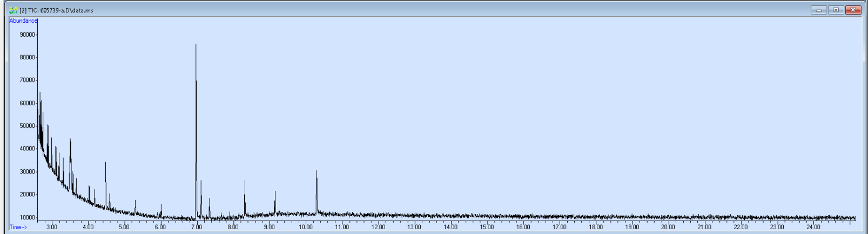Click the 17.00 time axis label

point(560,227)
